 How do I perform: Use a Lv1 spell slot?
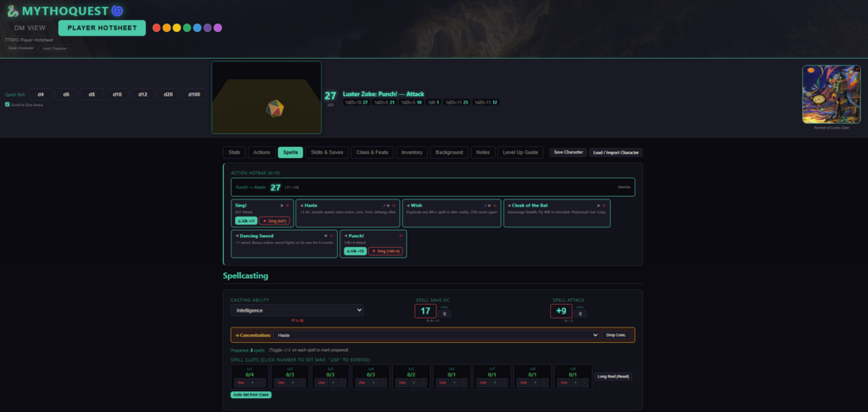click(240, 383)
